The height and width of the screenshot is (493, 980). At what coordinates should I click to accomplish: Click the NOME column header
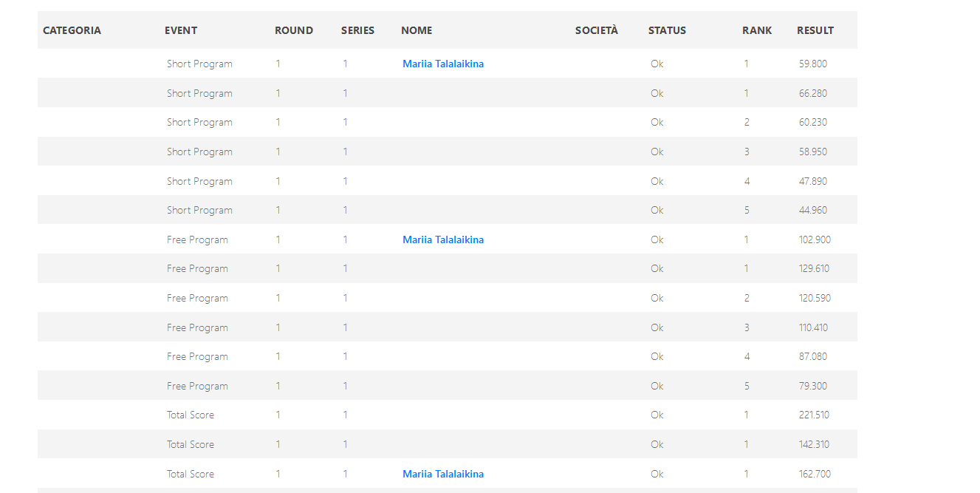click(x=417, y=30)
